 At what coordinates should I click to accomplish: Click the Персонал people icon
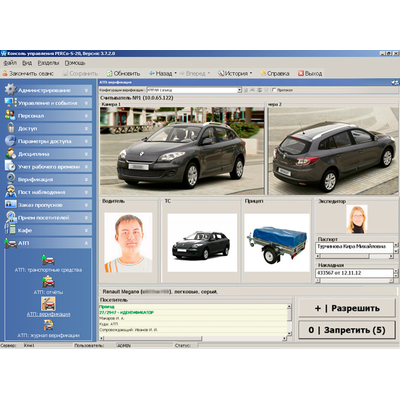pyautogui.click(x=10, y=115)
